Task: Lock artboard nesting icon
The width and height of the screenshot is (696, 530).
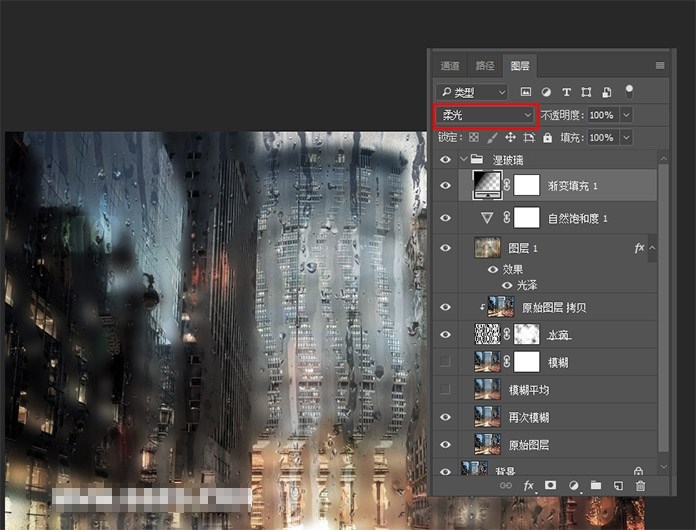Action: pyautogui.click(x=529, y=138)
